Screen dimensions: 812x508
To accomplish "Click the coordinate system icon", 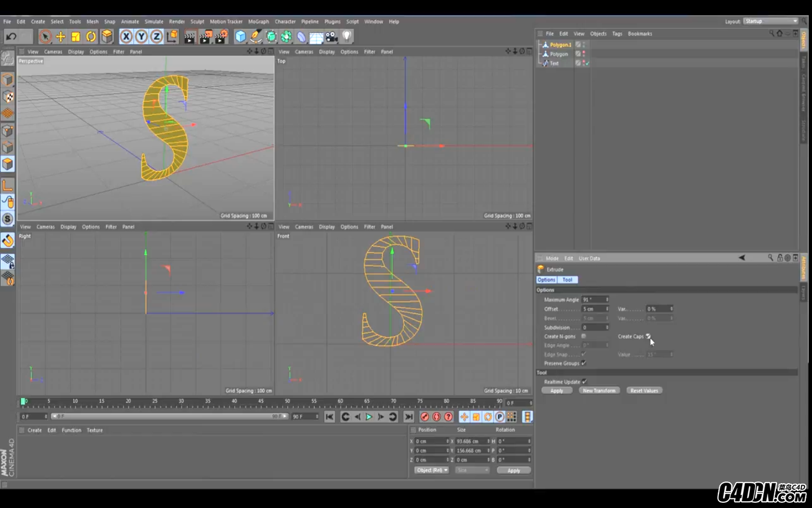I will 172,37.
